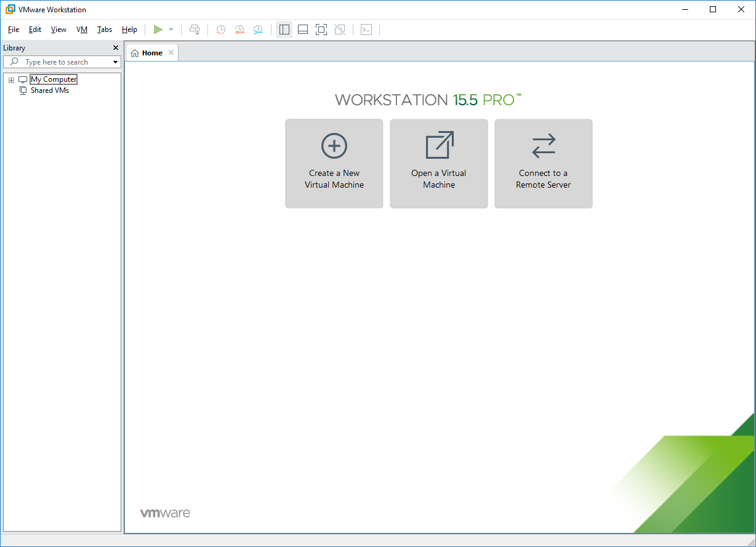756x547 pixels.
Task: Open the Help menu
Action: (129, 30)
